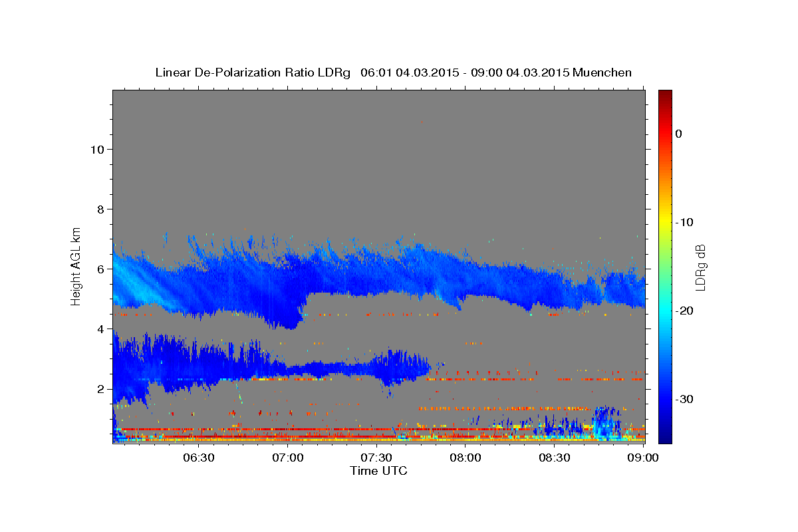
Task: Click the dark blue bottom of colorbar
Action: 665,436
